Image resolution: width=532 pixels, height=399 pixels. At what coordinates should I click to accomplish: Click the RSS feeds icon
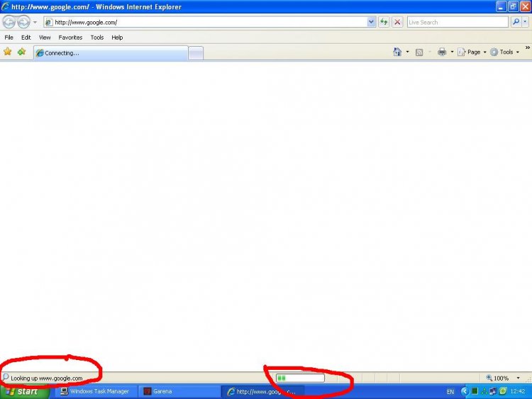point(419,52)
